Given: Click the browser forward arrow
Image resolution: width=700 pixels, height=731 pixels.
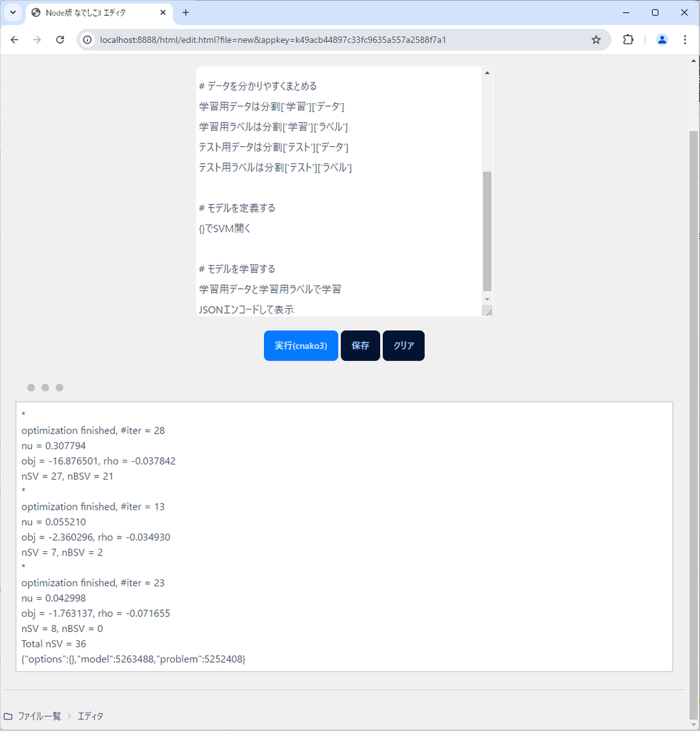Looking at the screenshot, I should 37,40.
